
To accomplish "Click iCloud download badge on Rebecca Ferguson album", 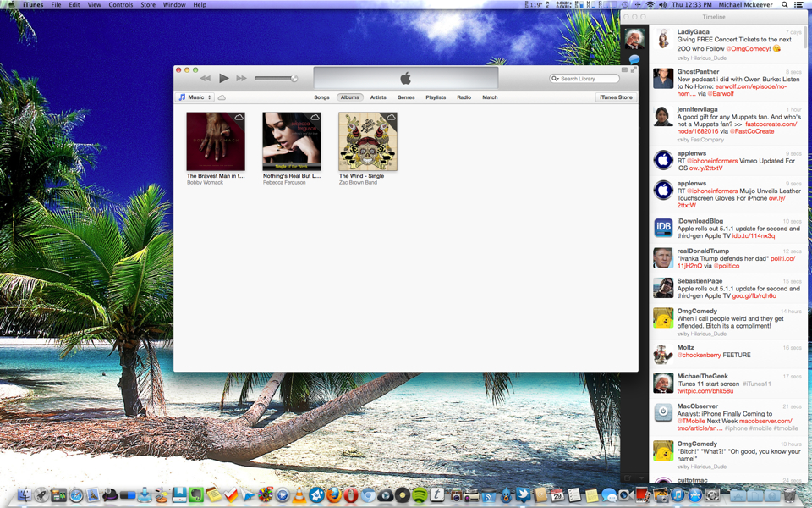I will coord(315,118).
